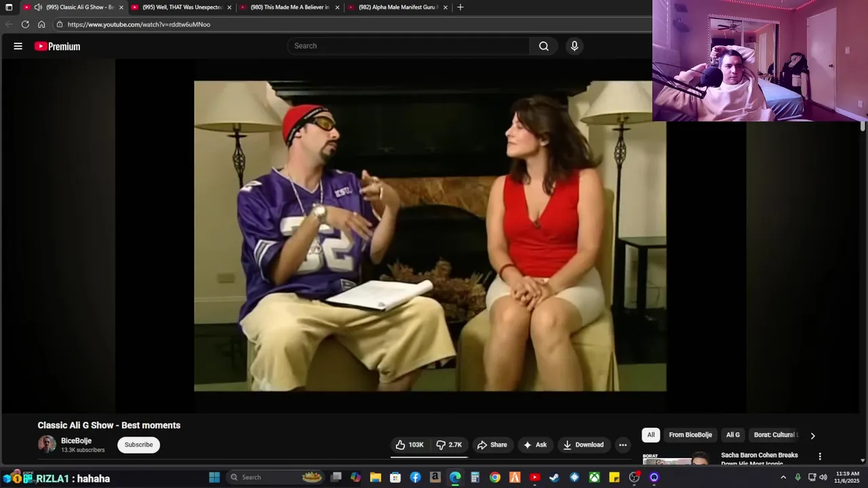Close the Alpha Male Manifest Guru tab

tap(445, 7)
